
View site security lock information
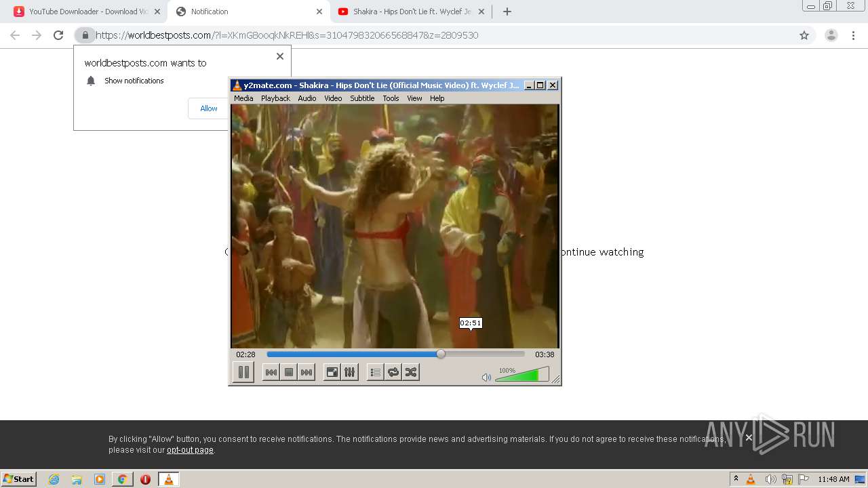pyautogui.click(x=85, y=35)
